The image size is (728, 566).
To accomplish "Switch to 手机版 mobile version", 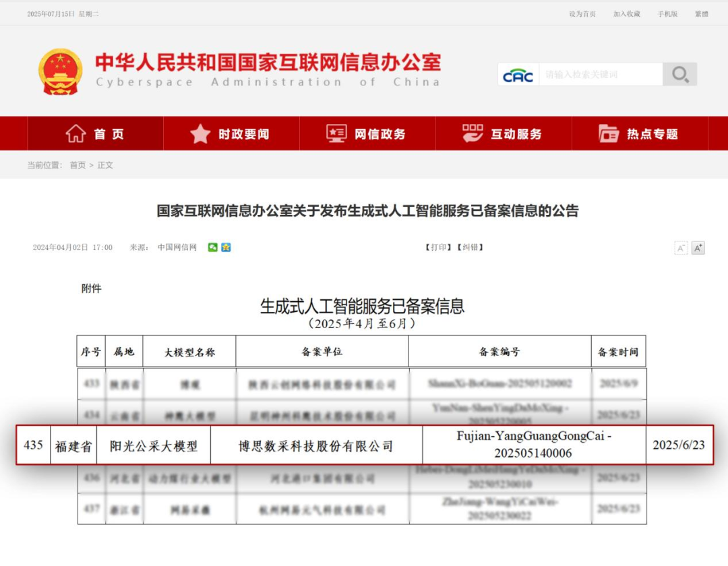I will (668, 14).
